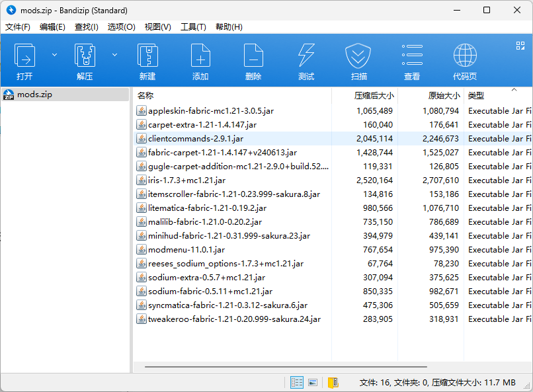Click the toolbar layout grid icon
Image resolution: width=533 pixels, height=392 pixels.
click(x=520, y=46)
